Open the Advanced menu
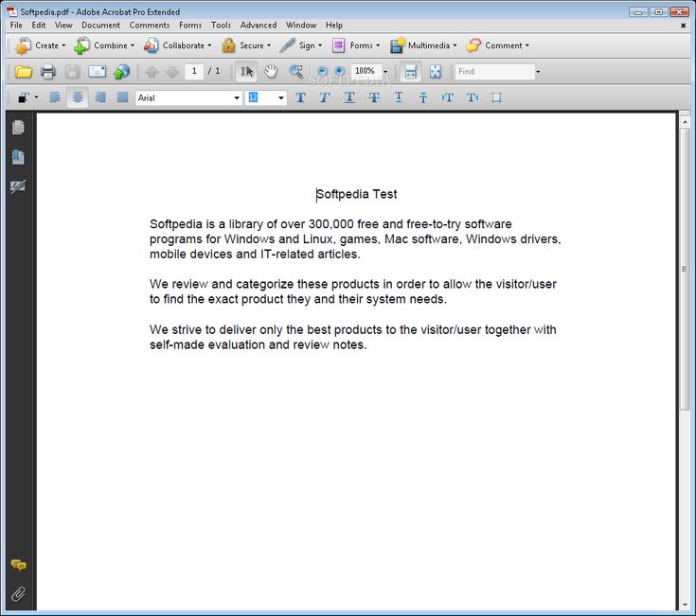The width and height of the screenshot is (696, 616). click(259, 26)
